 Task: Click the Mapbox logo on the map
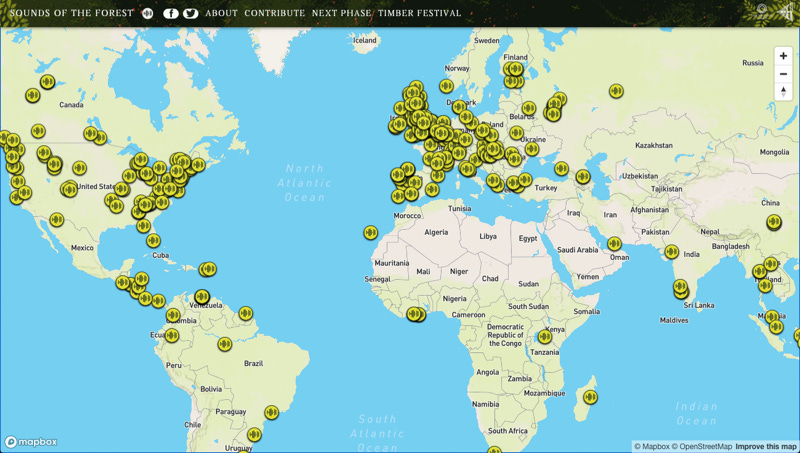31,442
